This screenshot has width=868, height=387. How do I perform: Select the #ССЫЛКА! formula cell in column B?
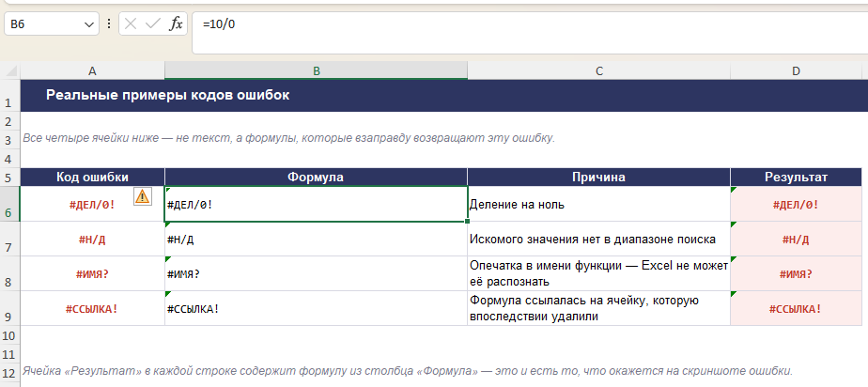tap(316, 308)
